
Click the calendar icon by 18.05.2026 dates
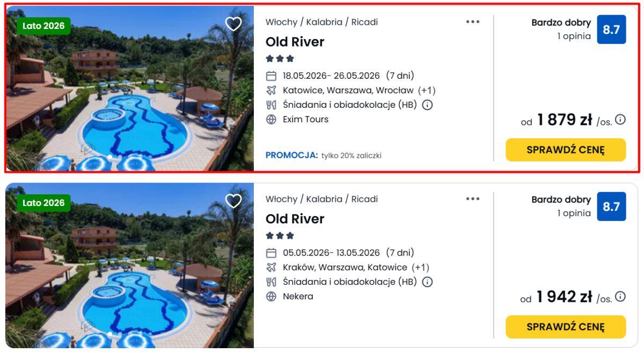272,76
